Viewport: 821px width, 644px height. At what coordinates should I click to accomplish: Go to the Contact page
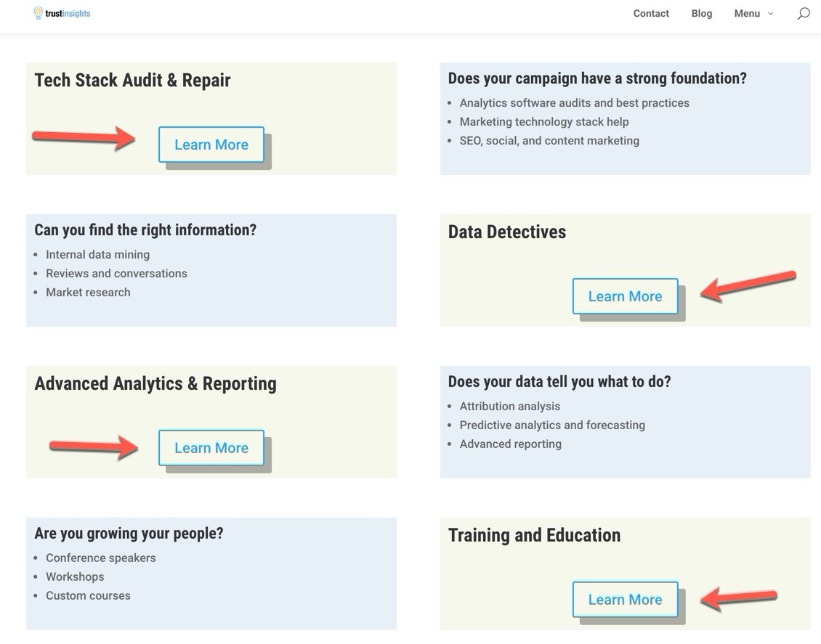pyautogui.click(x=650, y=14)
